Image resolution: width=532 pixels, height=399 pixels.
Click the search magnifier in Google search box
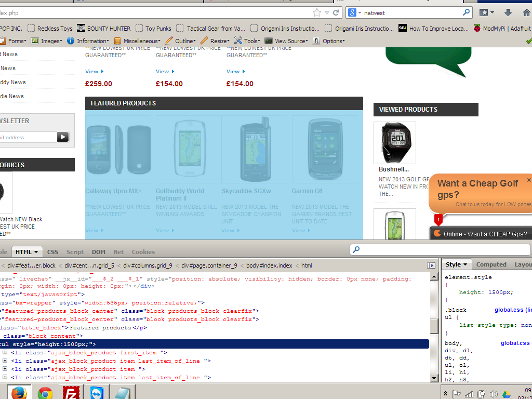point(466,12)
